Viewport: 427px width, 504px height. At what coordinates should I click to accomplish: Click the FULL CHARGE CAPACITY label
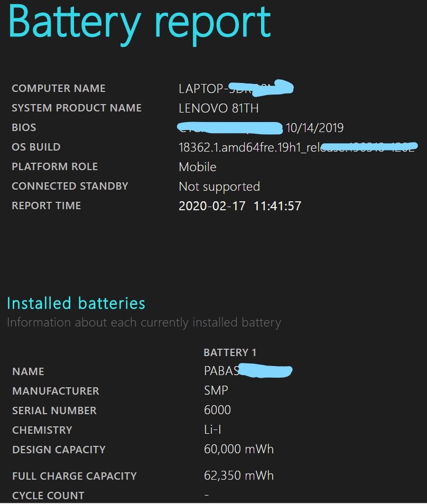pos(75,476)
